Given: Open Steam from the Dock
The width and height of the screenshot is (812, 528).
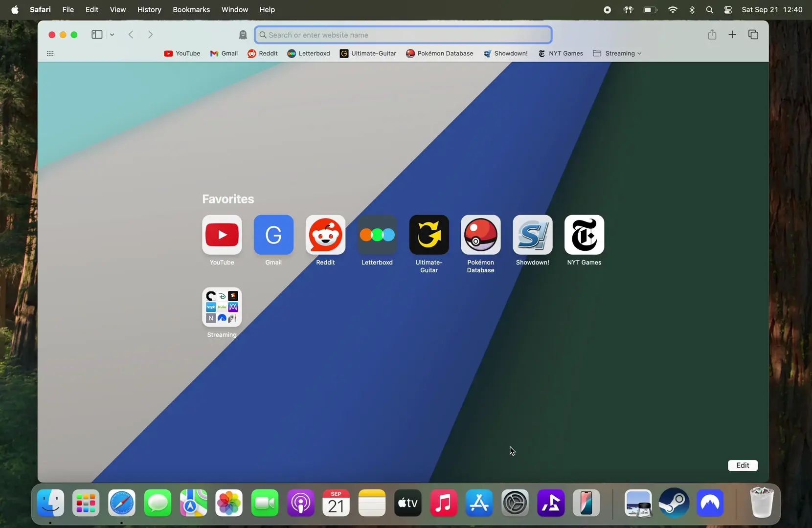Looking at the screenshot, I should tap(675, 503).
